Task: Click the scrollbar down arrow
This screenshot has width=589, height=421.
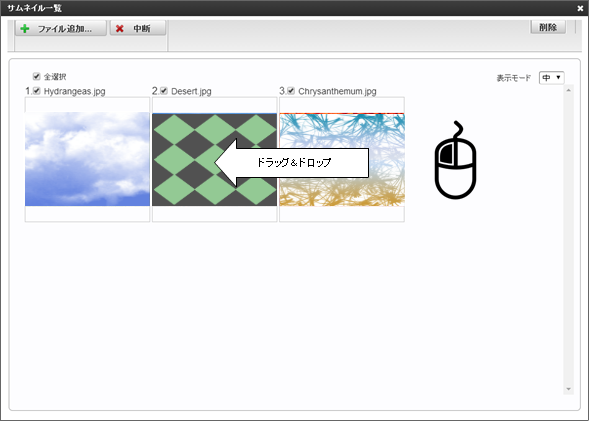Action: click(x=568, y=389)
